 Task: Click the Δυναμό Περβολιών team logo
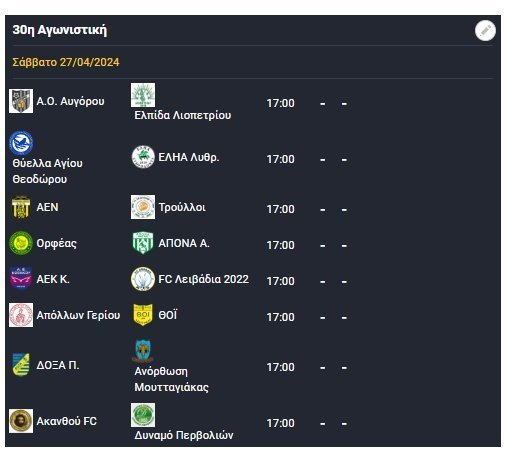point(143,415)
